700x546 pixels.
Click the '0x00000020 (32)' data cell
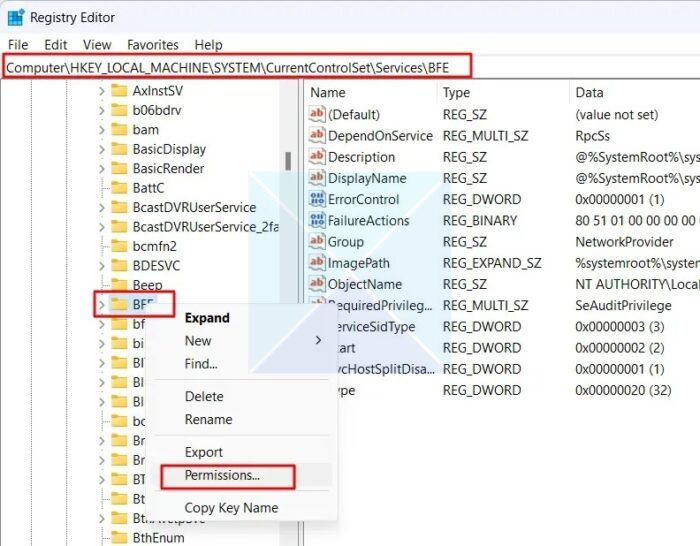click(623, 391)
